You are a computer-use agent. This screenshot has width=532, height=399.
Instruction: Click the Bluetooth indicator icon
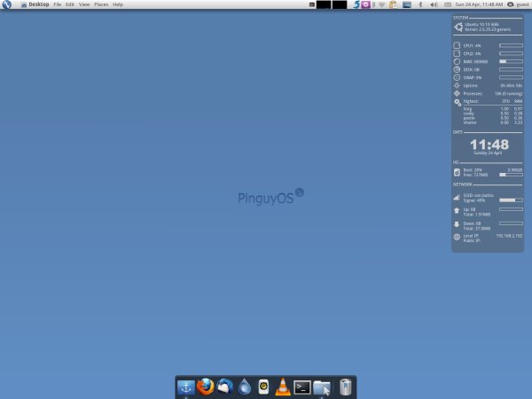(x=419, y=5)
